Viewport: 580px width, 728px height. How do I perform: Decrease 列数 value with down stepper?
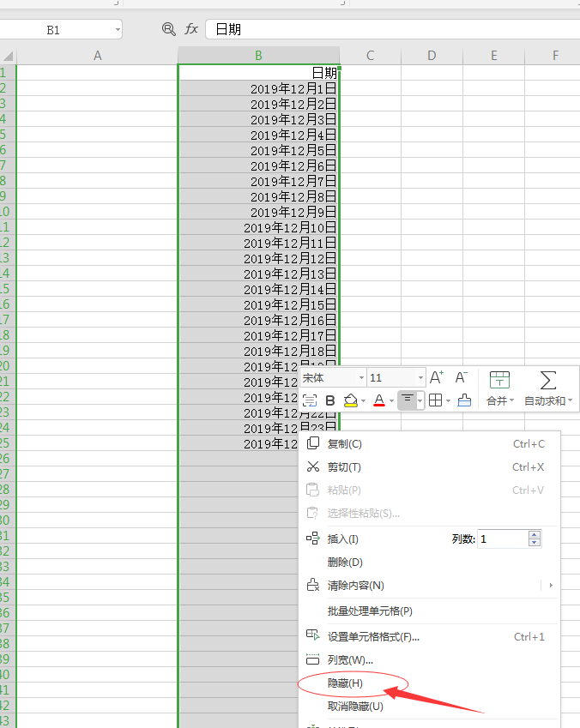point(535,542)
